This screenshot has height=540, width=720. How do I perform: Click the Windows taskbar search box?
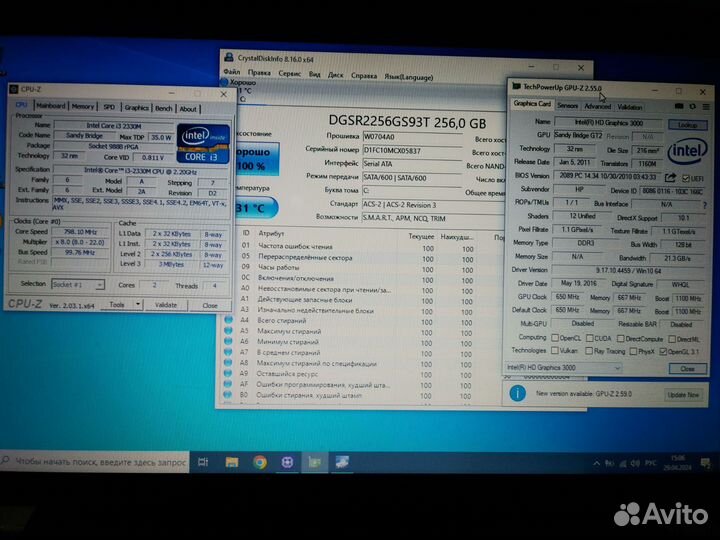tap(95, 461)
